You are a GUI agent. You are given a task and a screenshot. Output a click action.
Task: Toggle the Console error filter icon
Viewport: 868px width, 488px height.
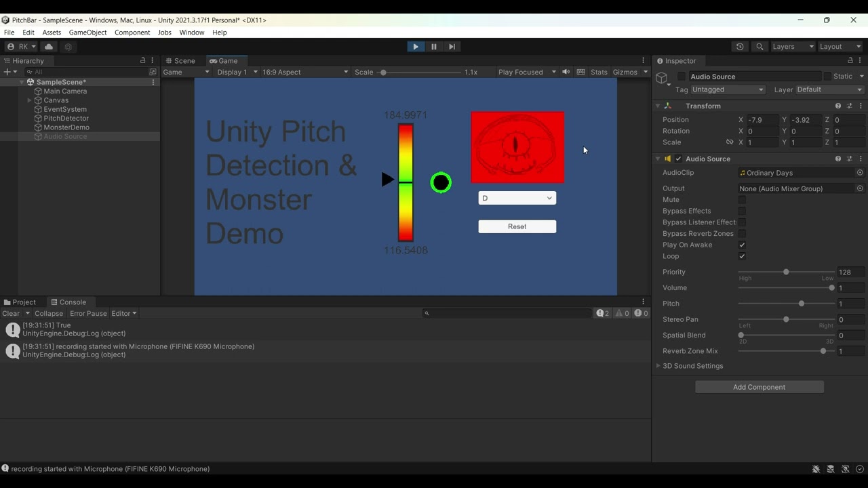tap(642, 313)
